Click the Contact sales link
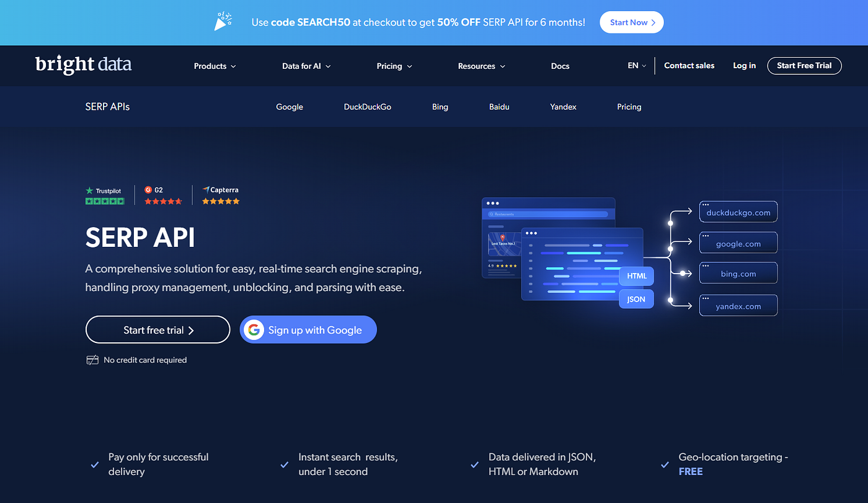Viewport: 868px width, 503px height. [x=689, y=65]
